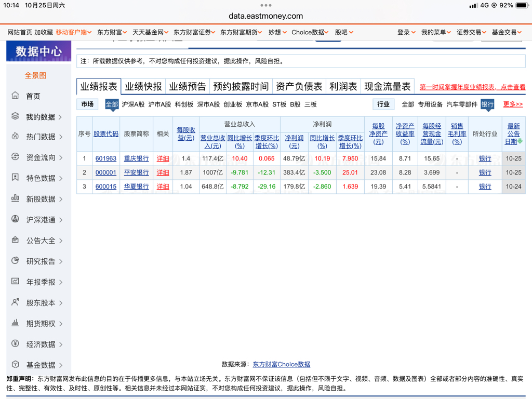
Task: Click red annual report promo link
Action: pos(472,87)
